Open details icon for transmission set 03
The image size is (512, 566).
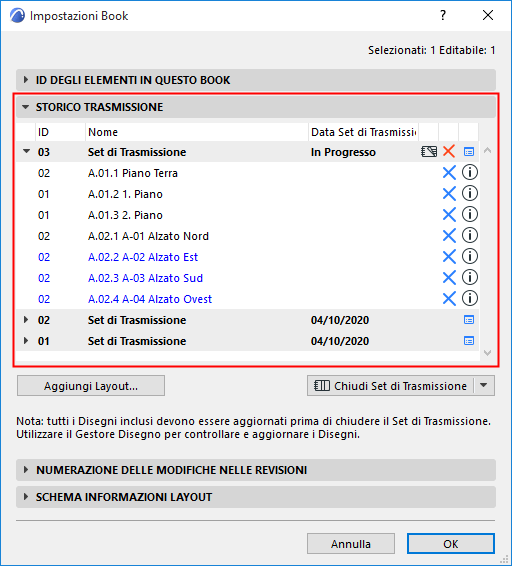469,152
